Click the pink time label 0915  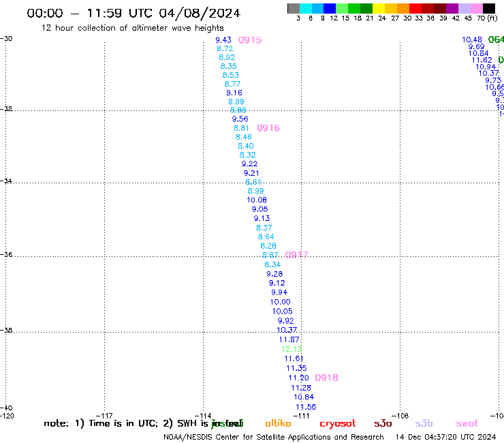coord(250,40)
